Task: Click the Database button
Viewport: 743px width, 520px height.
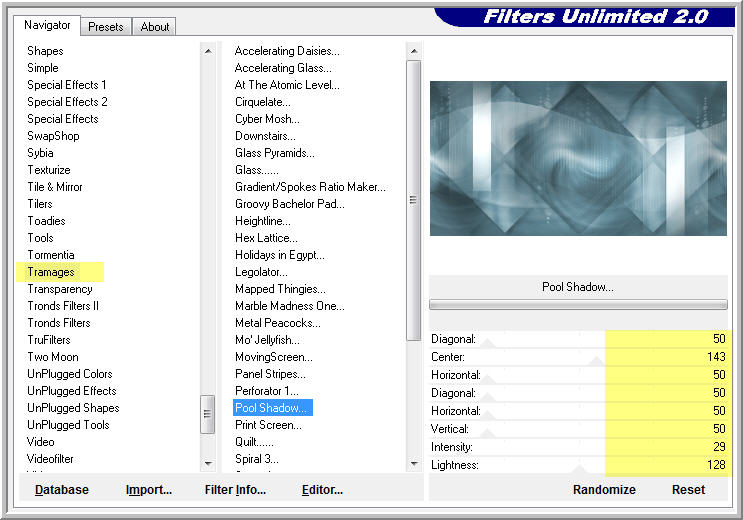Action: pos(62,490)
